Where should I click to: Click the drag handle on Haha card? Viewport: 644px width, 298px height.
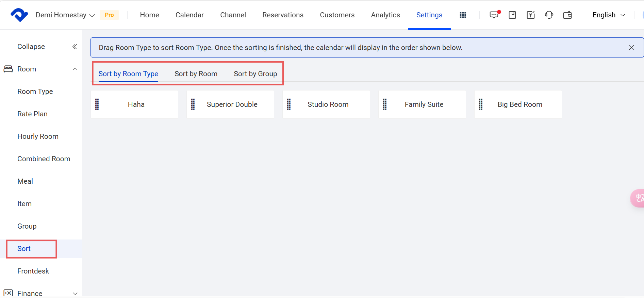tap(97, 104)
